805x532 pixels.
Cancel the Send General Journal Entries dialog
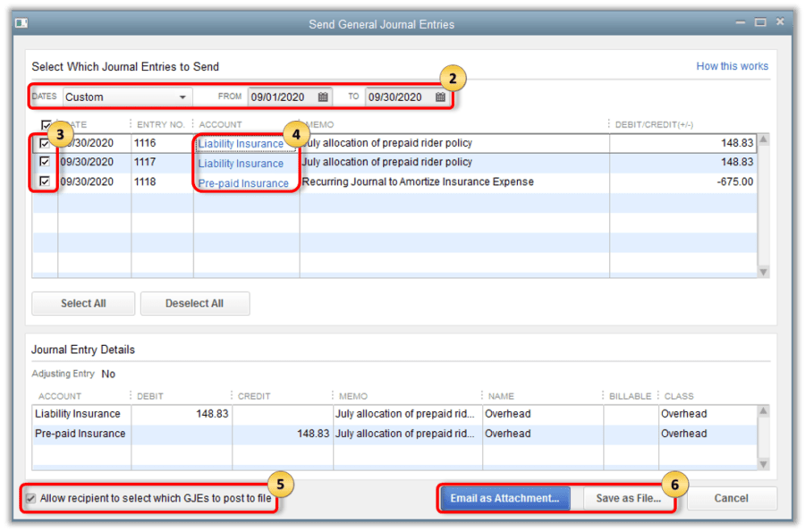click(732, 498)
